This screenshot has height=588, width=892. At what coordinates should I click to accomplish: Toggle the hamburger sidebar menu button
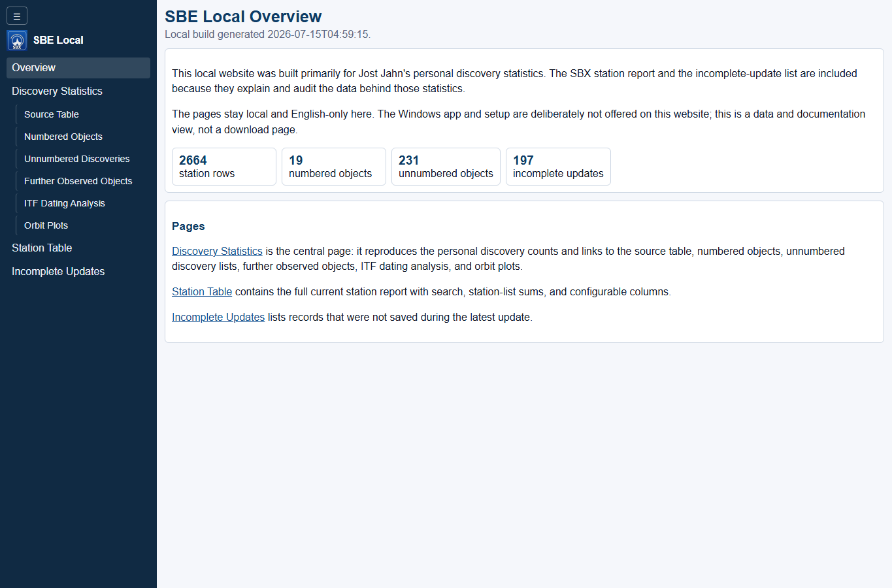[x=17, y=16]
